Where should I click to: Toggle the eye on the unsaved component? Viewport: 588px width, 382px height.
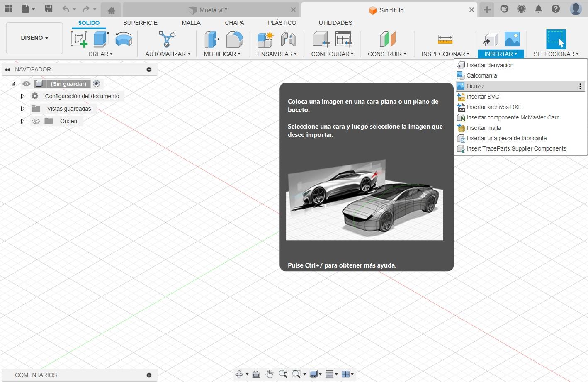click(x=26, y=84)
